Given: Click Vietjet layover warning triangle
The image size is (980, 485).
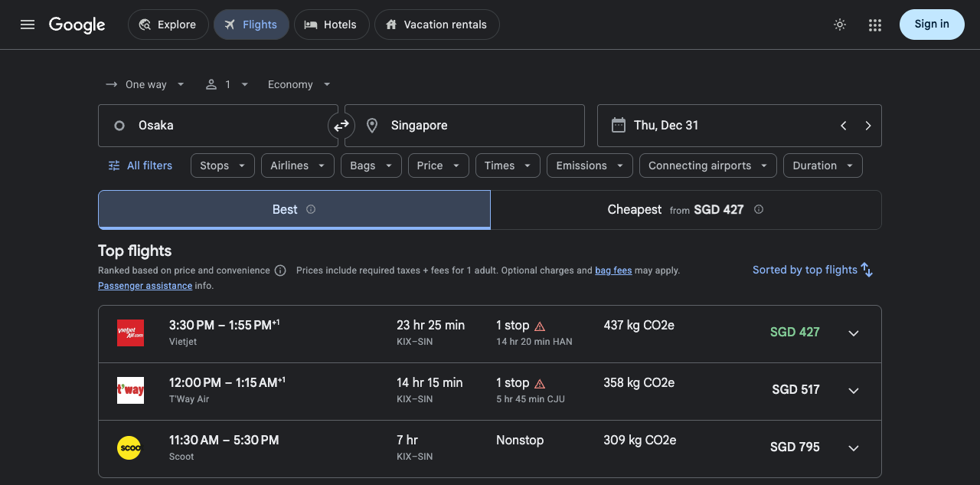Looking at the screenshot, I should (x=540, y=326).
